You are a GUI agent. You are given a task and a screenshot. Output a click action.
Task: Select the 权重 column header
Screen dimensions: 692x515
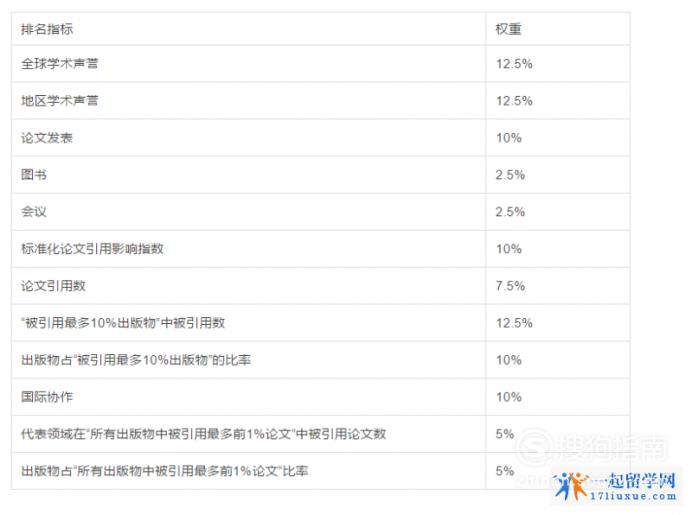508,29
